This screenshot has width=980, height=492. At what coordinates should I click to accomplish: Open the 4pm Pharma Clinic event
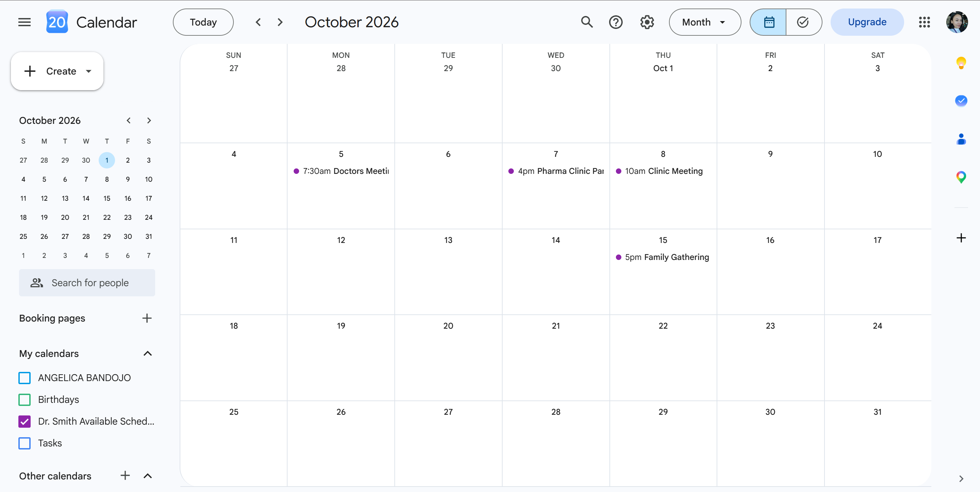[x=555, y=171]
